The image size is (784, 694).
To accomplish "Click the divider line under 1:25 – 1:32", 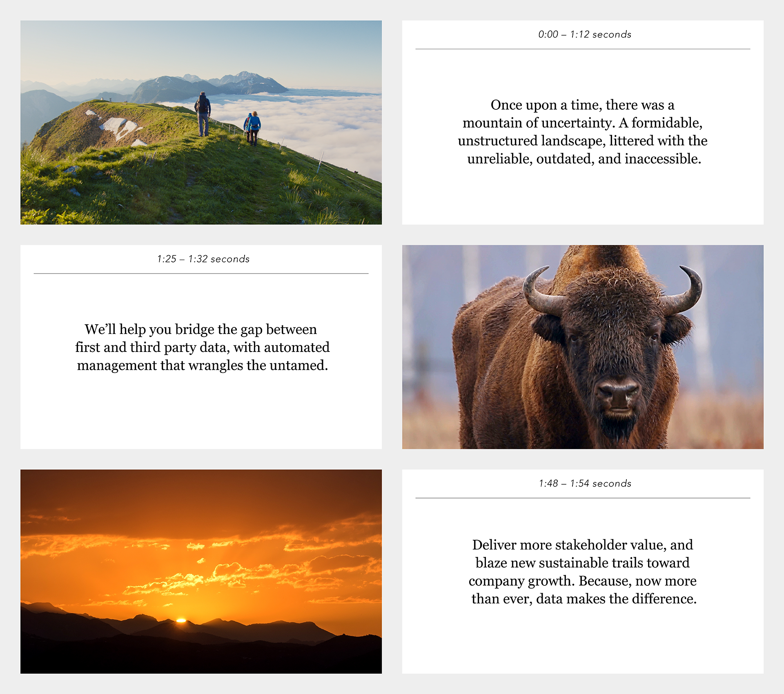I will [201, 274].
